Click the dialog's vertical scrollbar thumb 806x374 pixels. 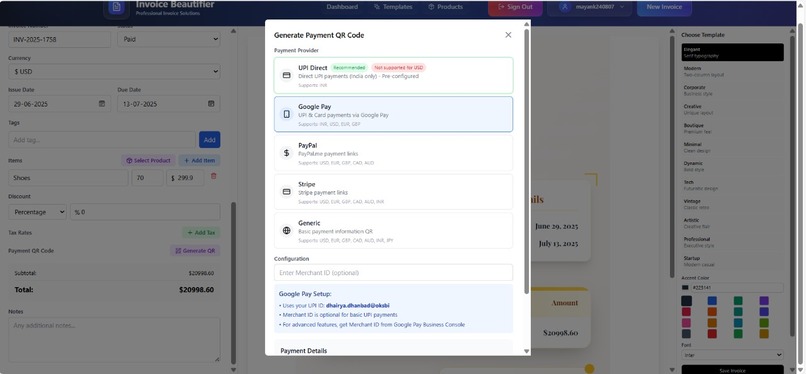click(x=526, y=161)
